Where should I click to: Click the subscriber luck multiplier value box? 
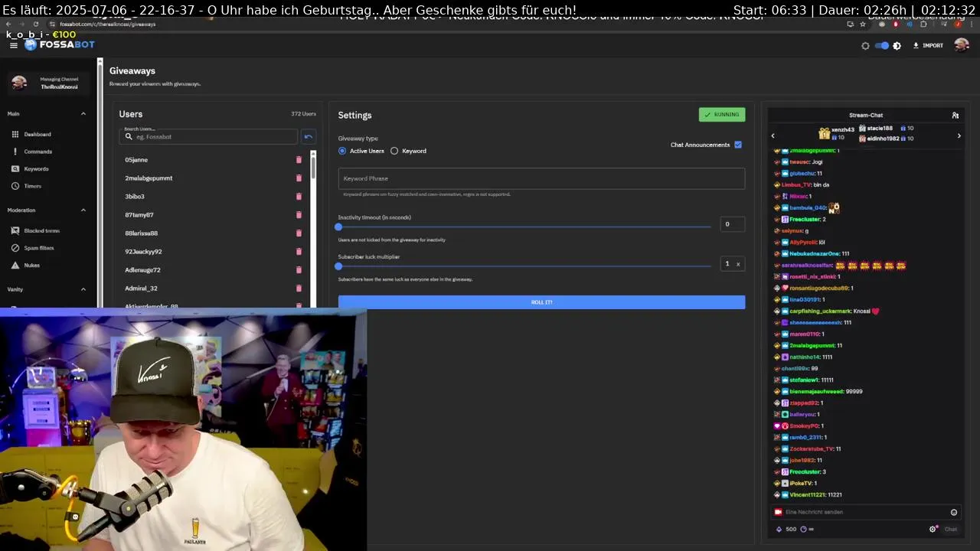(x=733, y=264)
